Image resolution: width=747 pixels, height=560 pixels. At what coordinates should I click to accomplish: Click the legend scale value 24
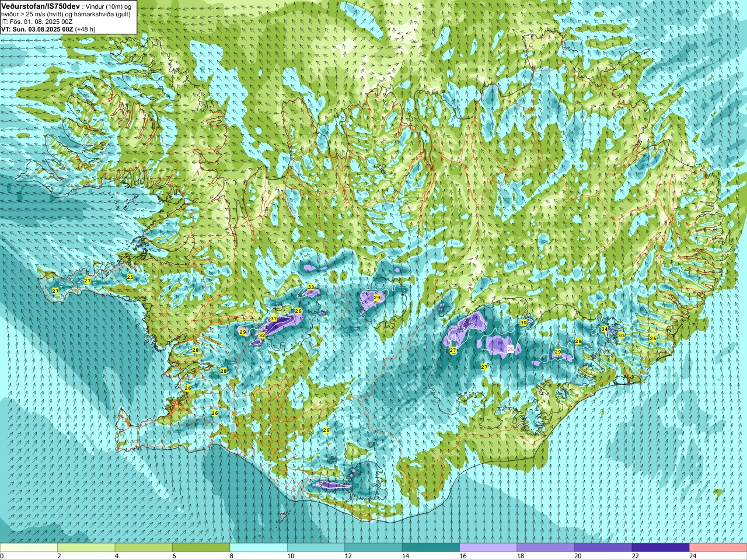pyautogui.click(x=693, y=556)
